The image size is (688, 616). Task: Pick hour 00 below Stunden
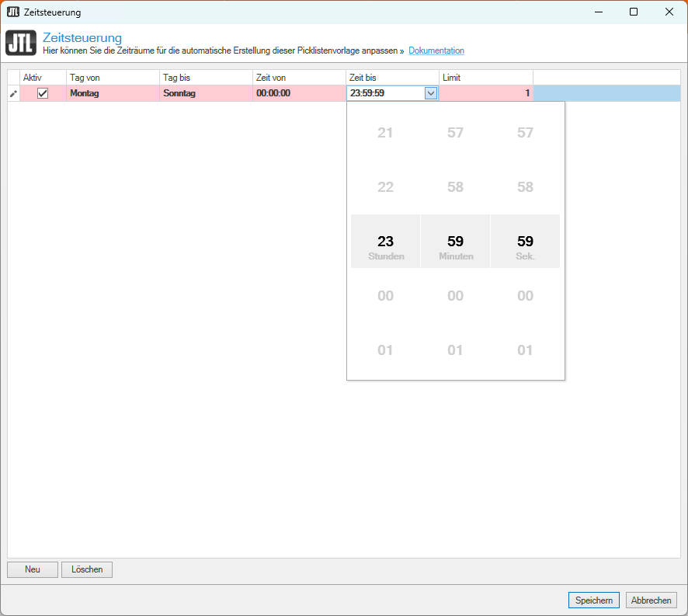385,296
